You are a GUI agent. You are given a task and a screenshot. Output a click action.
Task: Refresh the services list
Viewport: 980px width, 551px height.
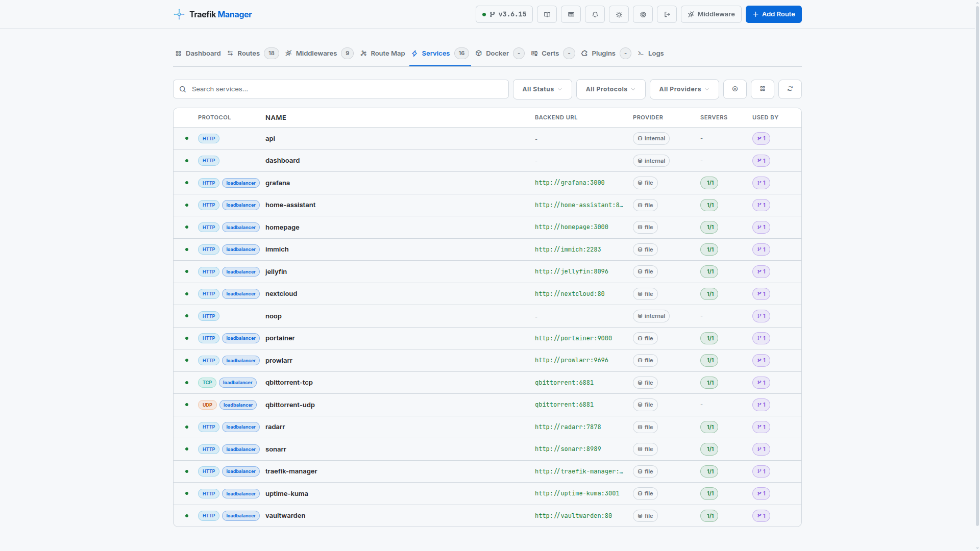click(x=790, y=89)
